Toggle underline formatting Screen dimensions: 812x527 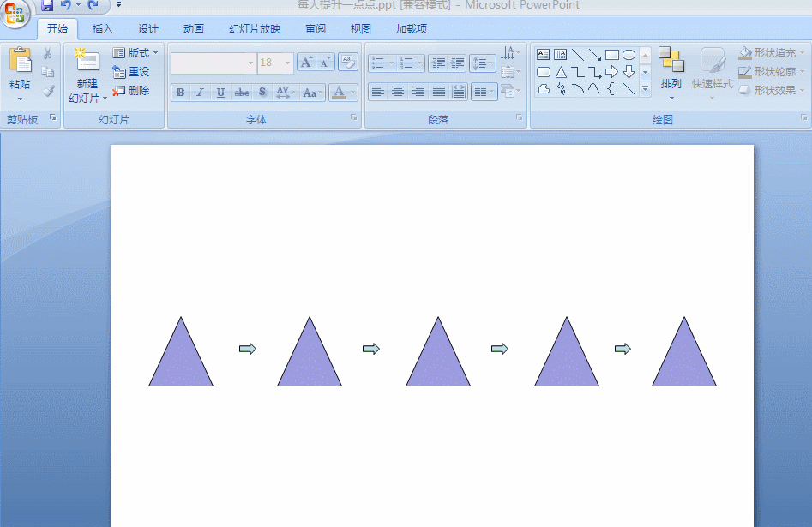(220, 93)
